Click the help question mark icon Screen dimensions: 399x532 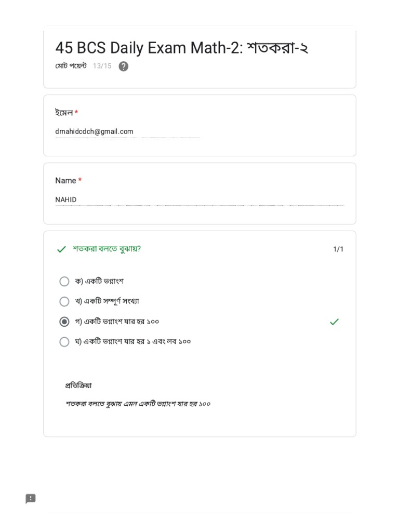123,66
